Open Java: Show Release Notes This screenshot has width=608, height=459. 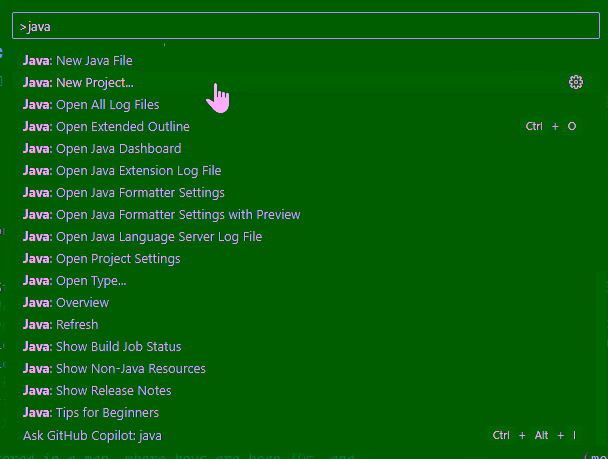[97, 391]
